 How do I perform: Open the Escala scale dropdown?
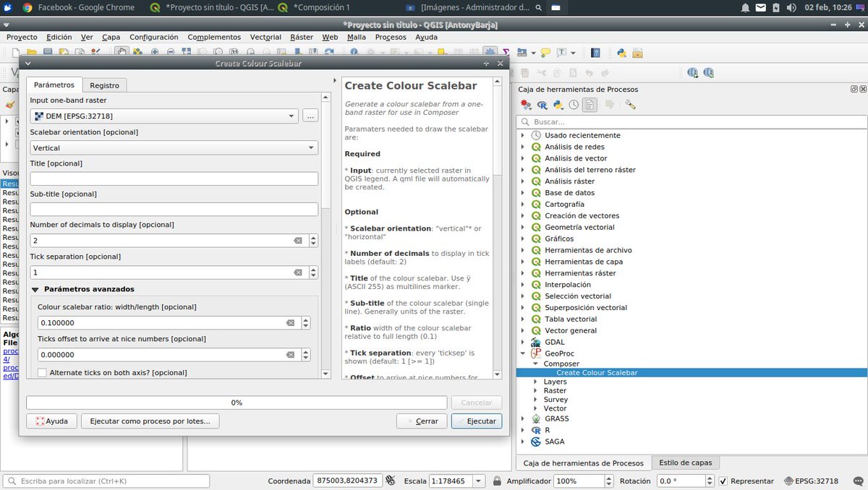(479, 481)
